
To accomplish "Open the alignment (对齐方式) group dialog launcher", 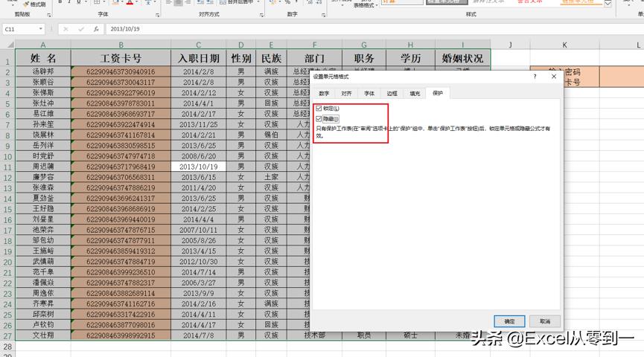I will [x=261, y=15].
